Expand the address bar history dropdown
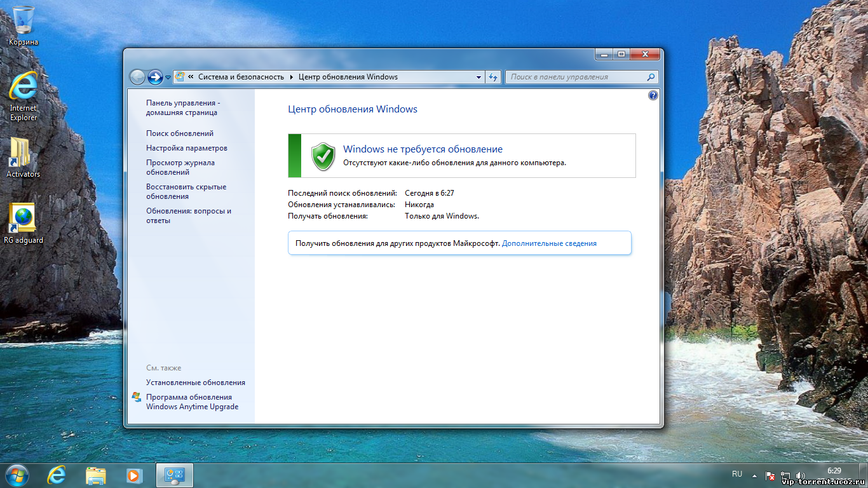868x488 pixels. tap(479, 77)
